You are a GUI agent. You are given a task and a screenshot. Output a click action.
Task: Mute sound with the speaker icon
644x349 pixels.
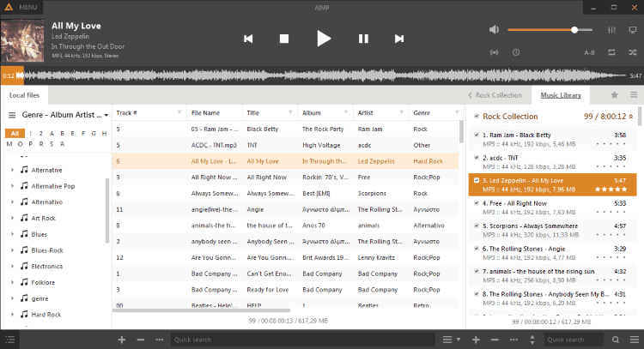click(x=494, y=29)
